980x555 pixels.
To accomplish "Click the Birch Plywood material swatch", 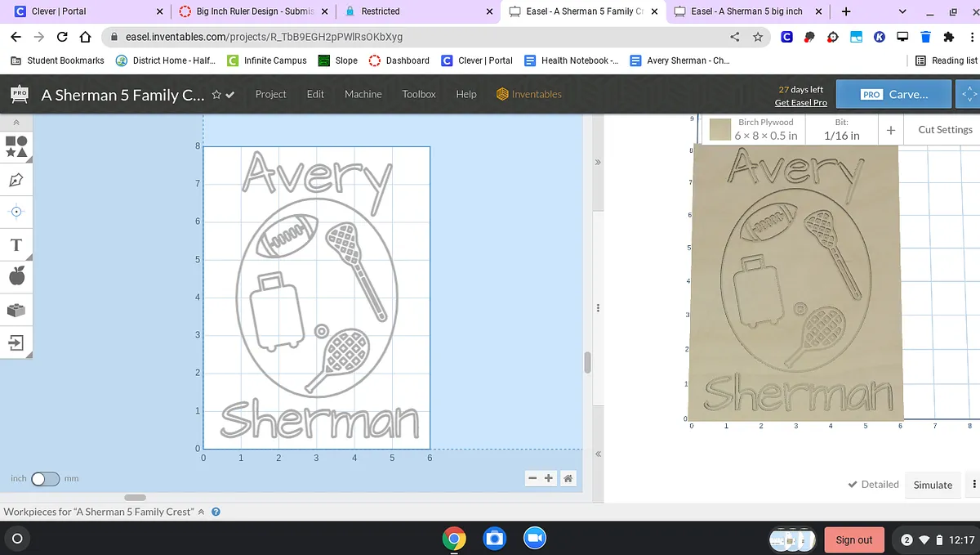I will pyautogui.click(x=719, y=130).
